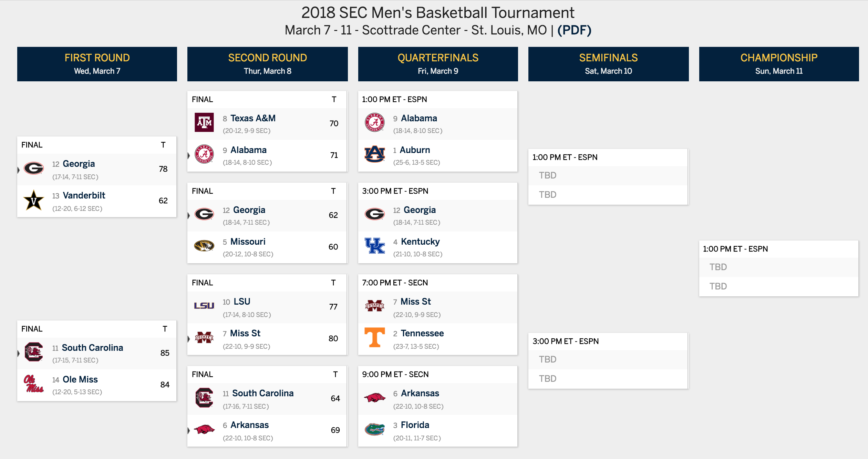Select the Championship column header
The image size is (868, 459).
click(x=779, y=64)
